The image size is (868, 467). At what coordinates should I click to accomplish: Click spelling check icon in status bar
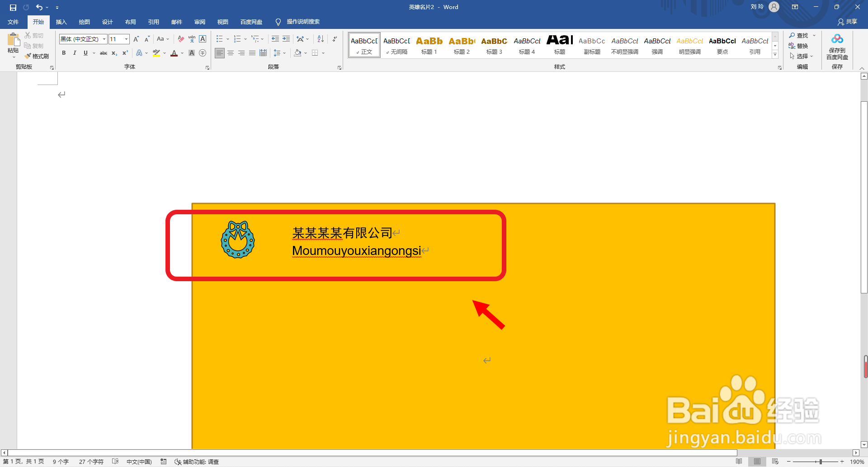pyautogui.click(x=115, y=462)
